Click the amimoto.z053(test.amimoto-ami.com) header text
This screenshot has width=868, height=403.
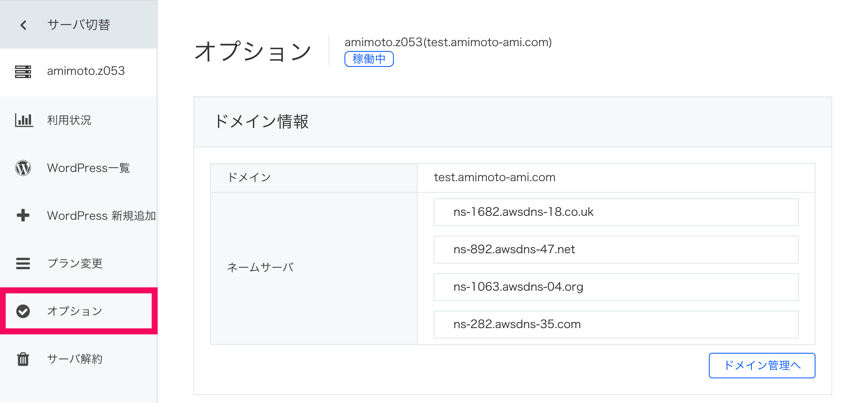click(448, 42)
